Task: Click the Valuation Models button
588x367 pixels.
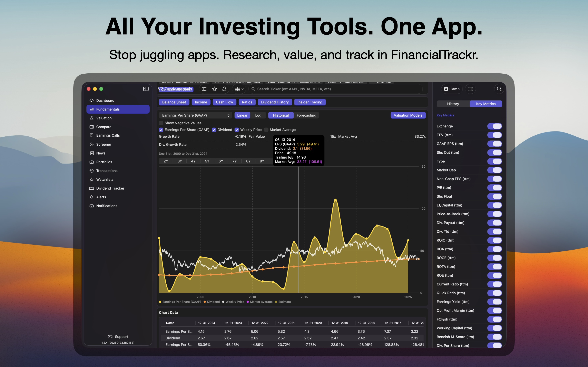Action: coord(408,115)
